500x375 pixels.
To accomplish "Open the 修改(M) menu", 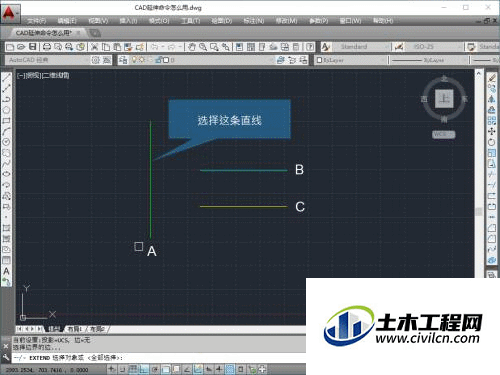I will (286, 21).
